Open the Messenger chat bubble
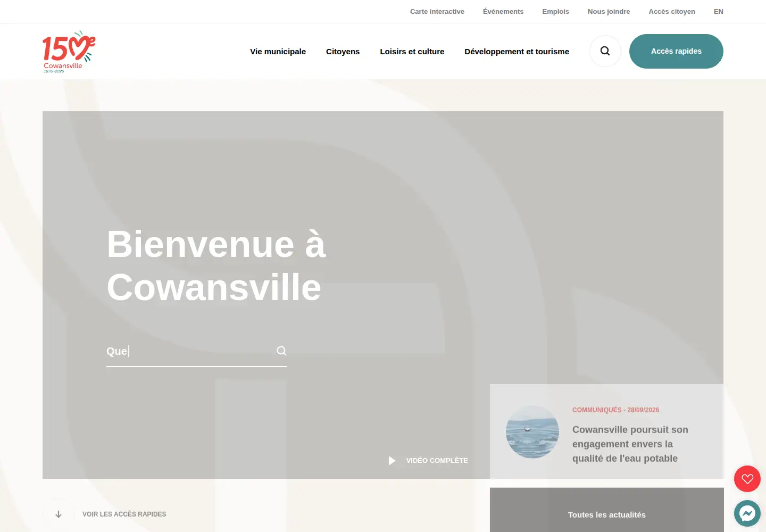Viewport: 766px width, 532px height. click(747, 513)
